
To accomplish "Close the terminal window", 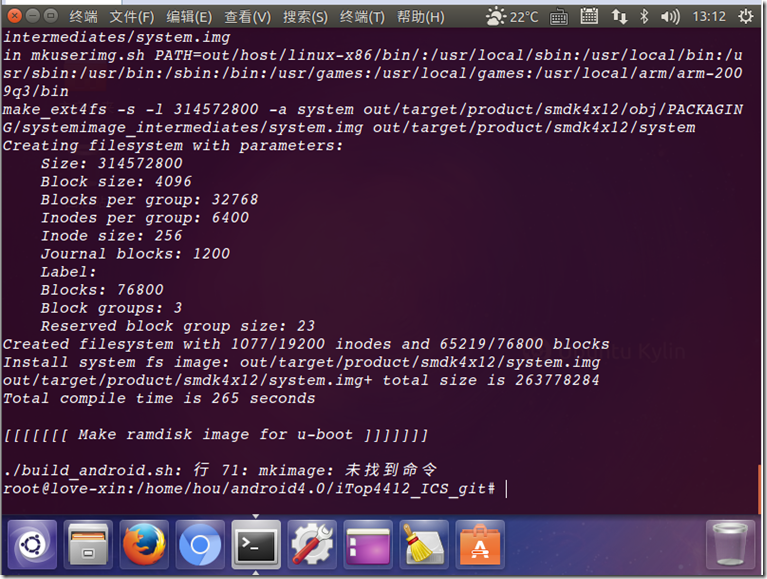I will click(15, 16).
